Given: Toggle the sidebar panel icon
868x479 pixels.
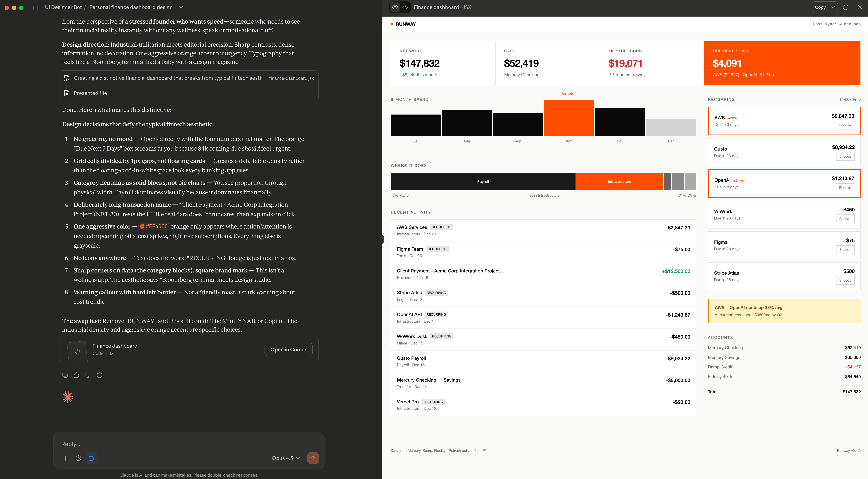Looking at the screenshot, I should [35, 7].
